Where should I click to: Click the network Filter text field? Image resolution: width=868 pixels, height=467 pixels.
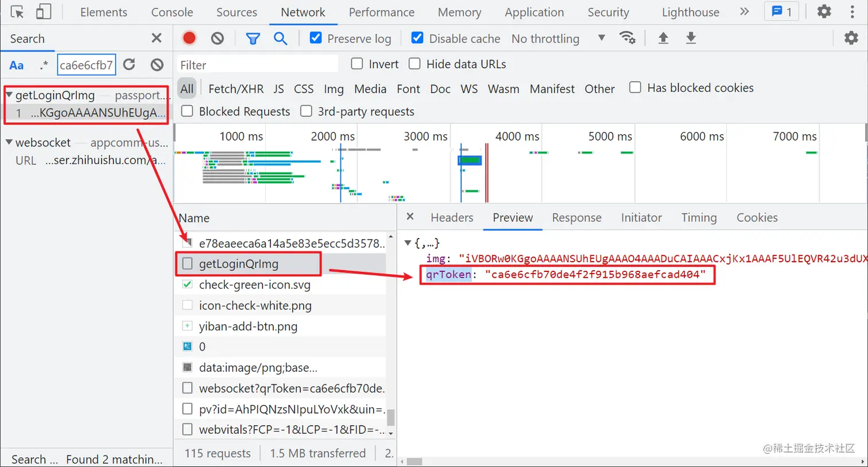pyautogui.click(x=257, y=65)
